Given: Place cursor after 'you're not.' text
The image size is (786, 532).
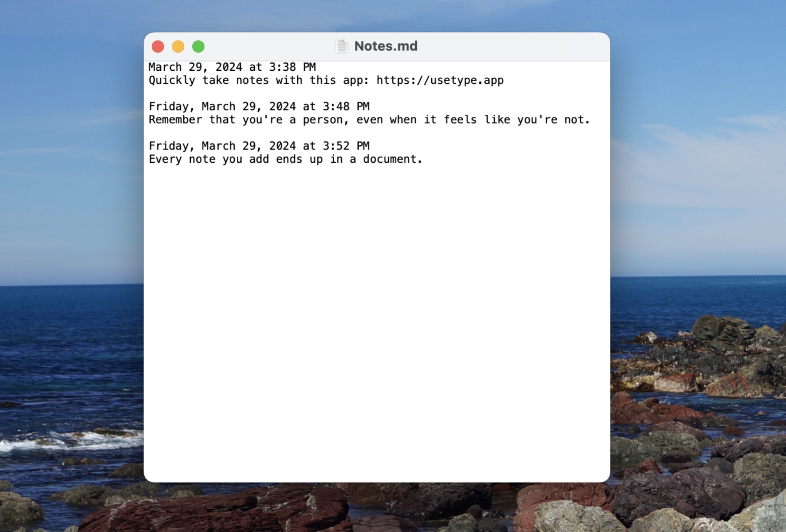Looking at the screenshot, I should click(x=591, y=120).
